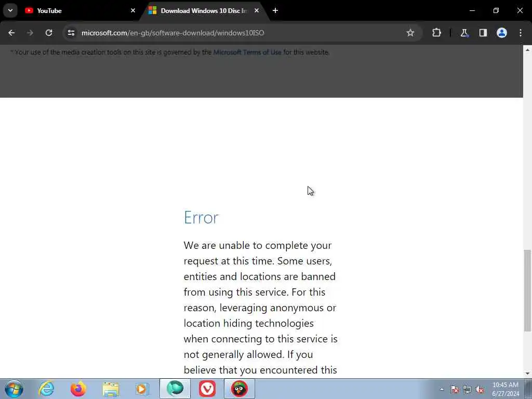
Task: Click the Show desktop strip after the clock
Action: tap(528, 389)
